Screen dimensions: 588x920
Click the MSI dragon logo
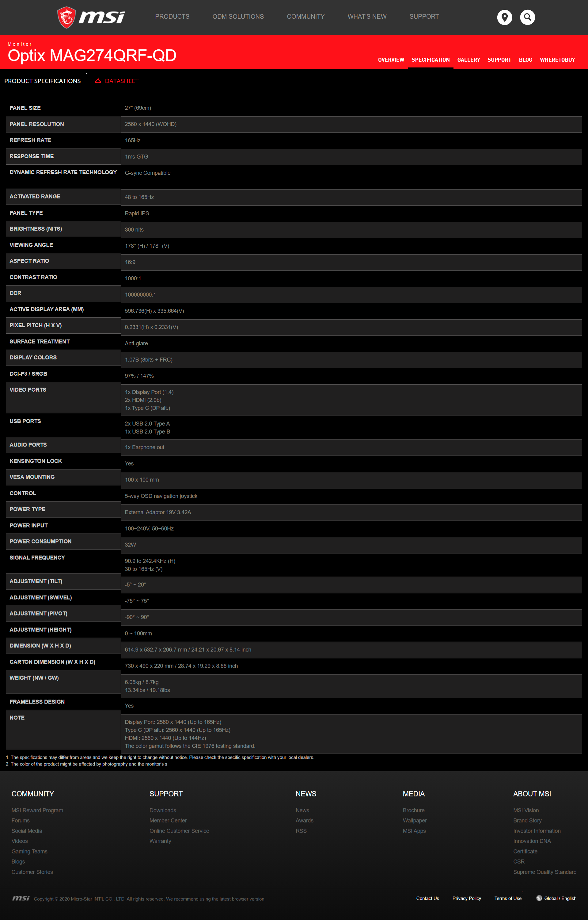tap(91, 17)
